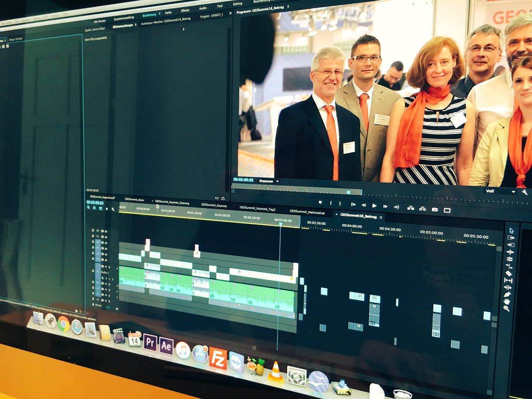Switch to the Farbe workspace
The height and width of the screenshot is (399, 532).
(x=168, y=13)
